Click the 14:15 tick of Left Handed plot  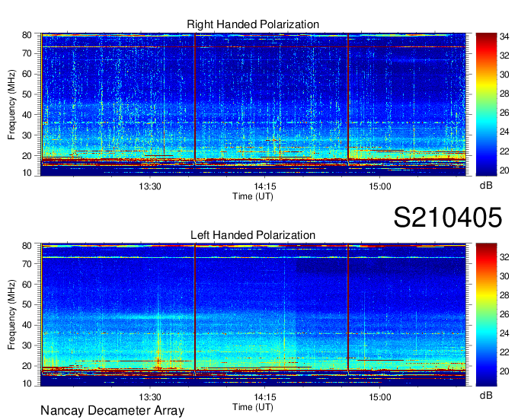(264, 396)
